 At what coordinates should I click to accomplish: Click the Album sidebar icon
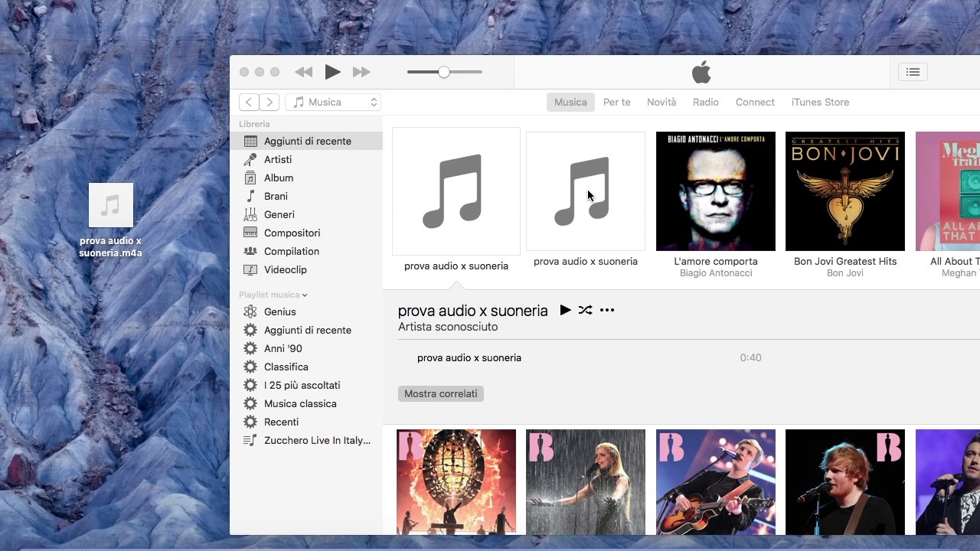[250, 178]
